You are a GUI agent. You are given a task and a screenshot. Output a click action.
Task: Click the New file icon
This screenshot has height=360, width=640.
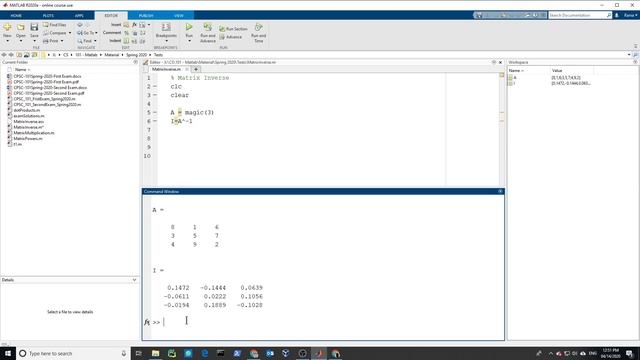pyautogui.click(x=7, y=27)
